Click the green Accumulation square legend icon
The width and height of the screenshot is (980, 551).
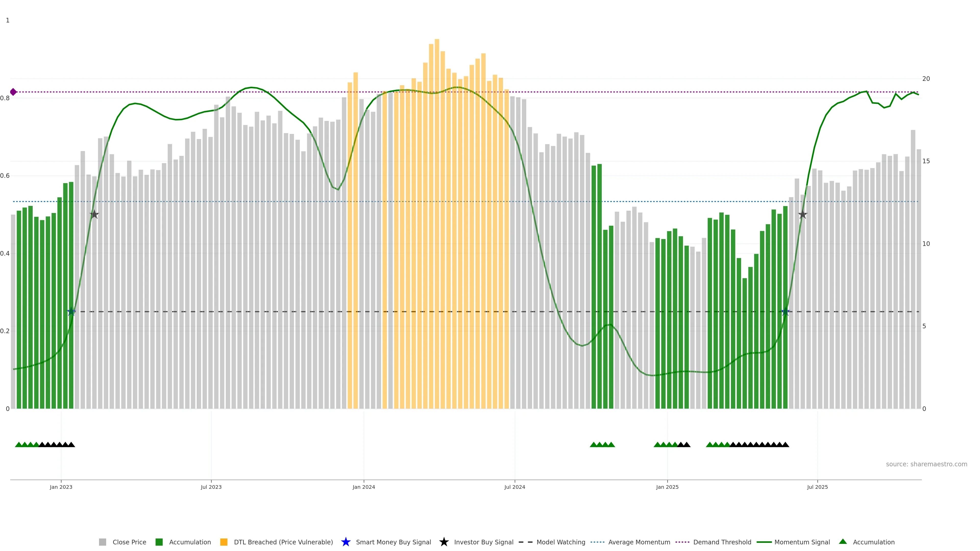[159, 542]
